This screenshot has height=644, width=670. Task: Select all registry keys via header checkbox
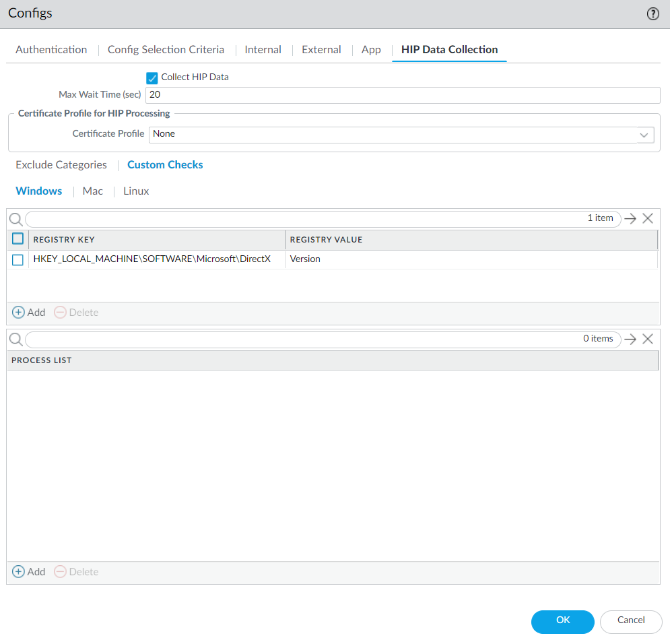click(18, 239)
